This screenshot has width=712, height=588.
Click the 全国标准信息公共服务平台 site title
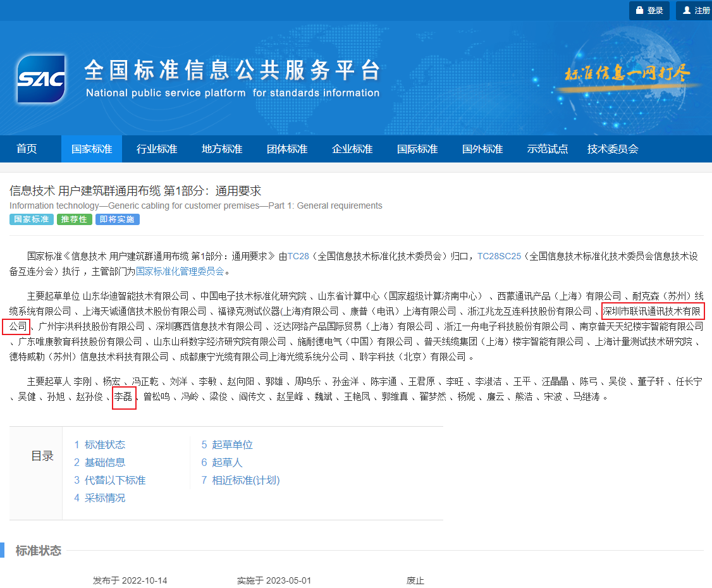[232, 70]
